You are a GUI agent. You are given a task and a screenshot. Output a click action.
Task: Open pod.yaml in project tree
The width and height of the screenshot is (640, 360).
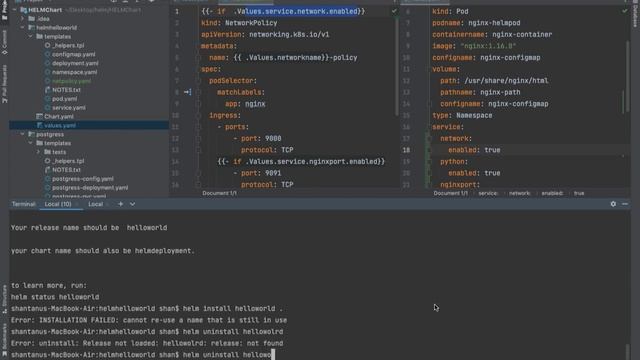tap(64, 99)
